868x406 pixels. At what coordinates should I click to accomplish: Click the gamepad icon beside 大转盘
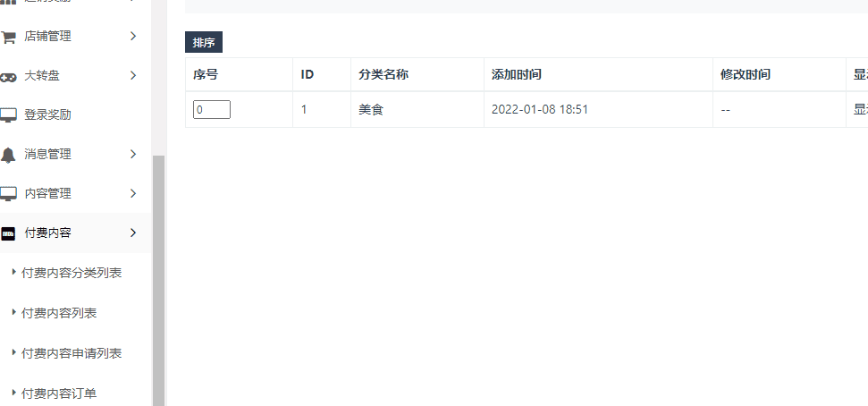click(x=8, y=76)
